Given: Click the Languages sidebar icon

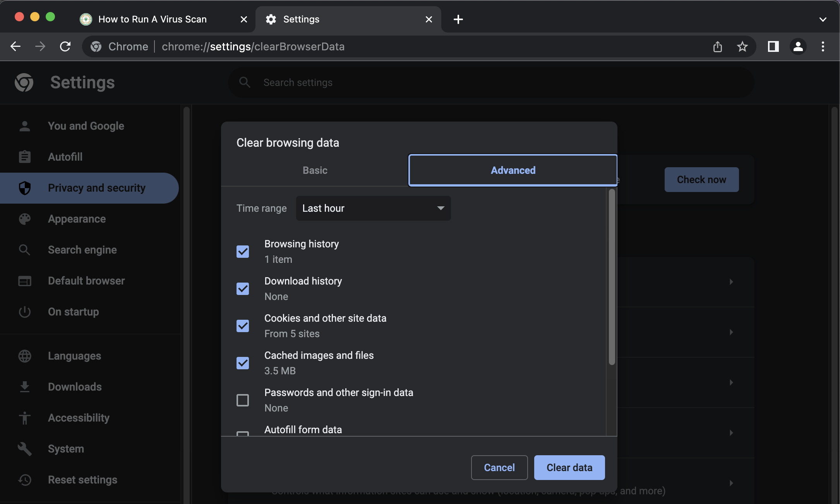Looking at the screenshot, I should [x=24, y=355].
